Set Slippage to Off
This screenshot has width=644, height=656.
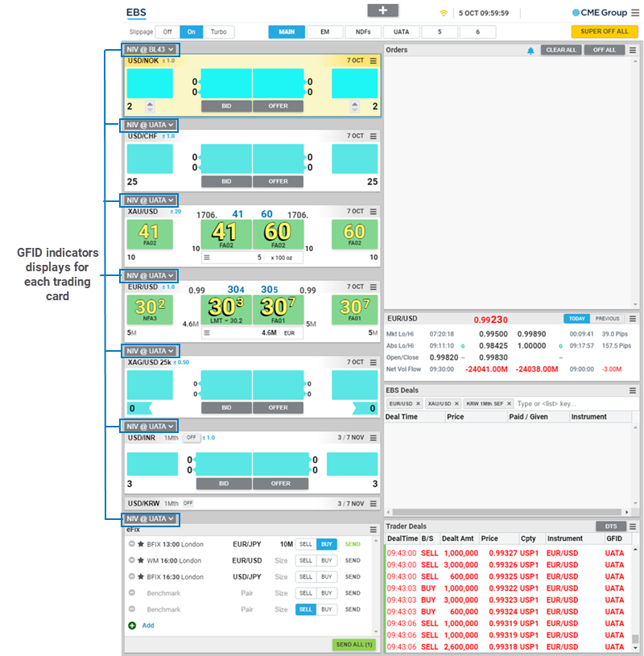(167, 32)
